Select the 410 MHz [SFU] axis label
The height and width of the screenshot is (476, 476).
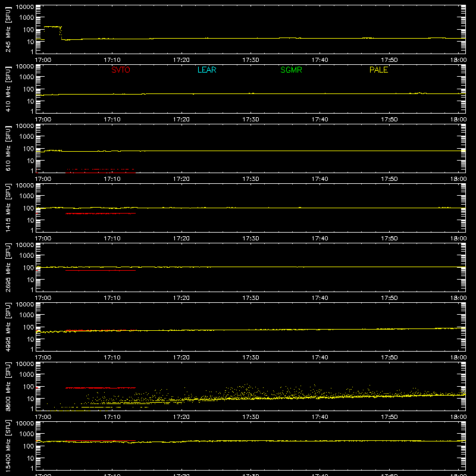point(8,89)
